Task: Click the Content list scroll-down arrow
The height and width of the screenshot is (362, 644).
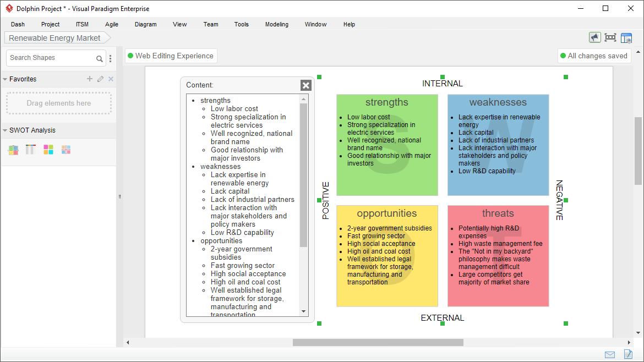Action: [x=303, y=311]
